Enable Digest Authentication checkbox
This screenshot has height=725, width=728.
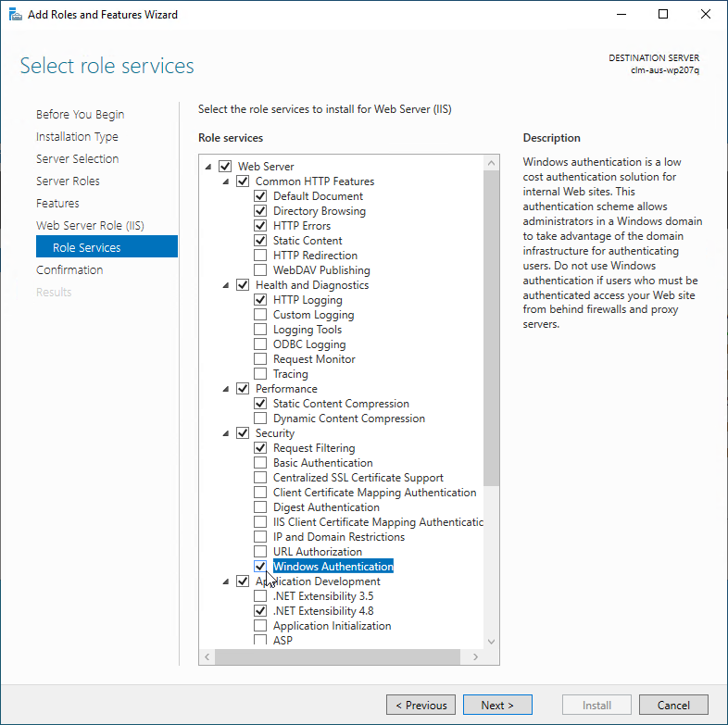click(260, 507)
